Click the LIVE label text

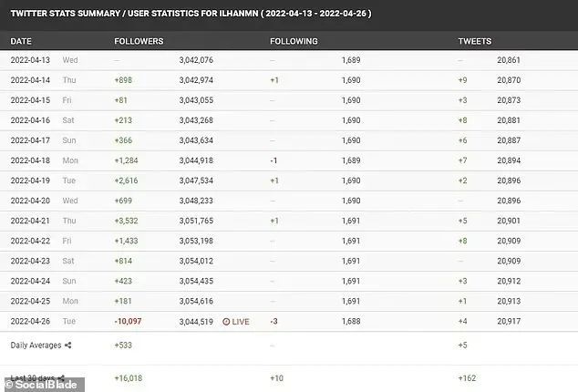click(x=241, y=322)
